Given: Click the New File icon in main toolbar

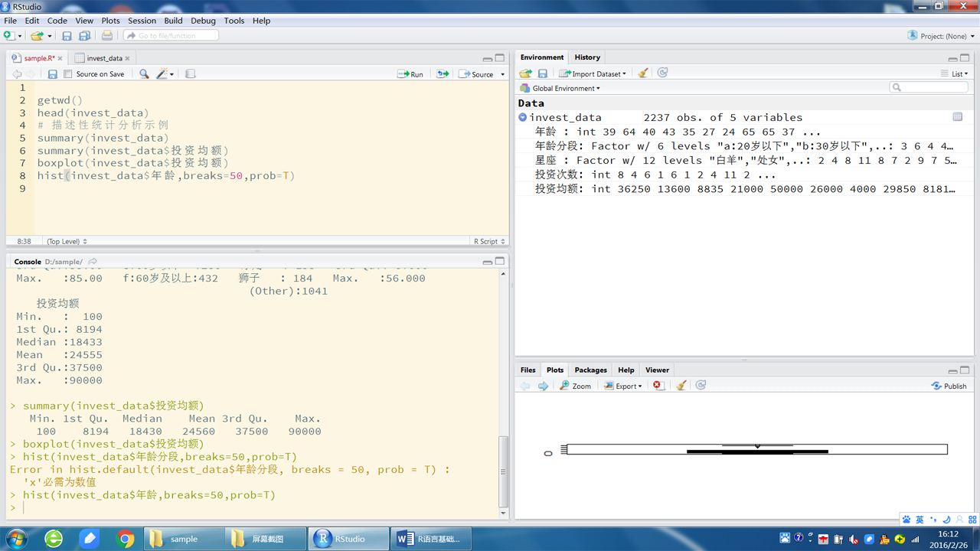Looking at the screenshot, I should click(x=8, y=36).
